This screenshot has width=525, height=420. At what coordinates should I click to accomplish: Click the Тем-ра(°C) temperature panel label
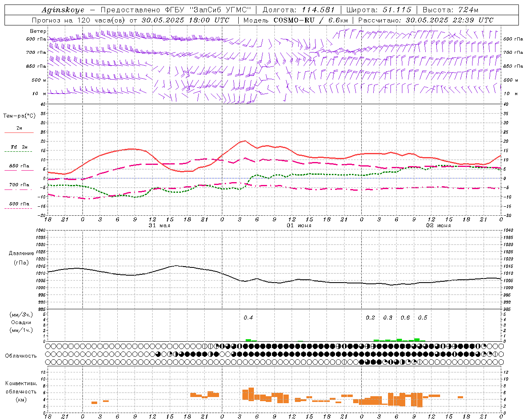19,116
